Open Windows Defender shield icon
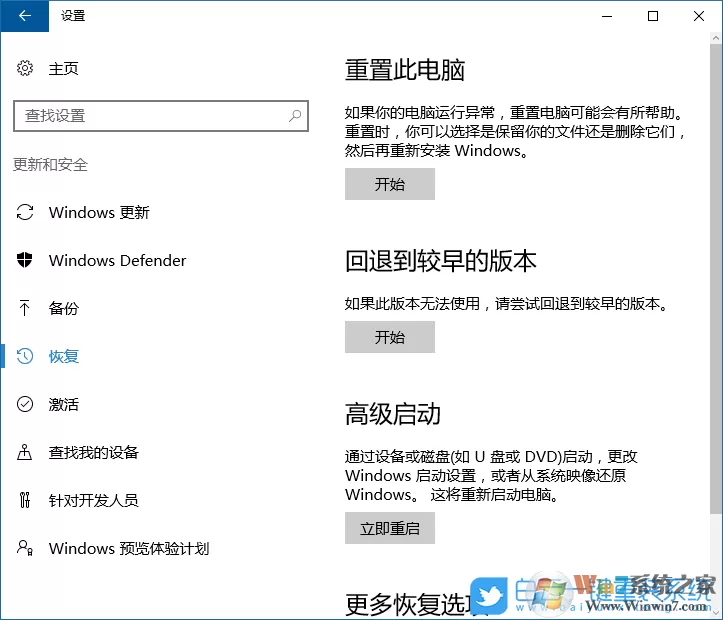This screenshot has width=723, height=620. point(25,260)
